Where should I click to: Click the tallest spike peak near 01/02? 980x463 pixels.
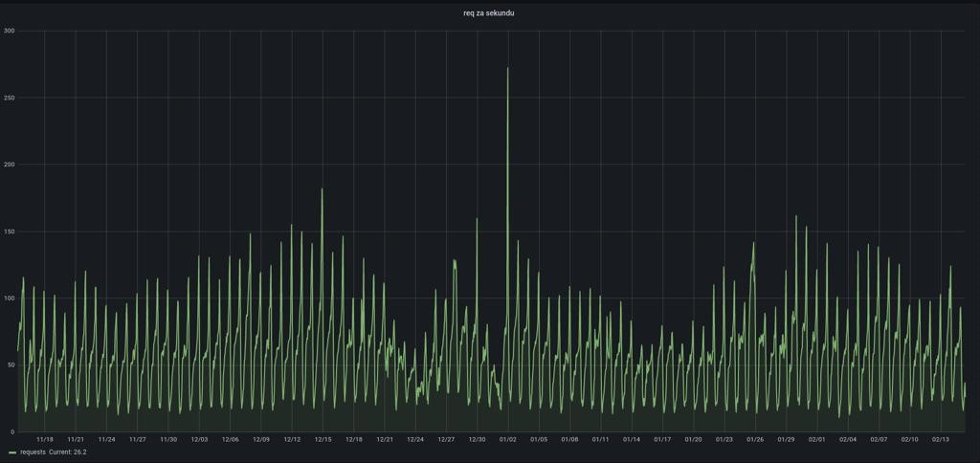click(507, 69)
